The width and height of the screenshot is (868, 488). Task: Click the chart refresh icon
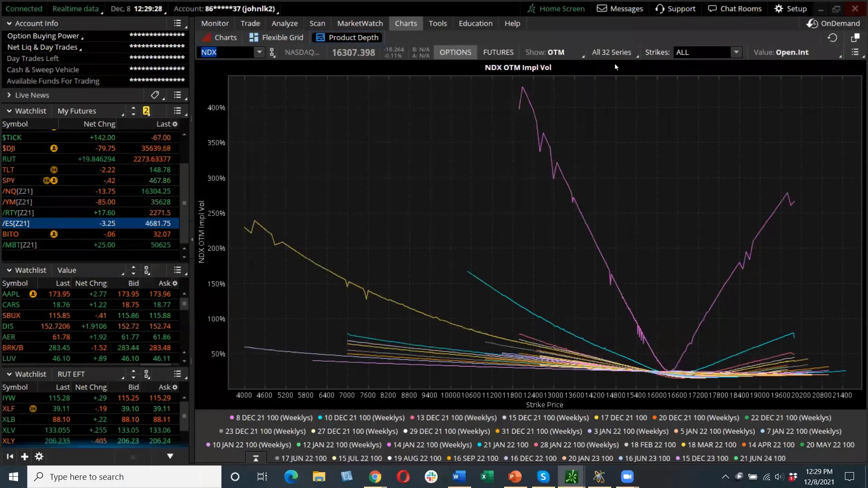(x=832, y=38)
